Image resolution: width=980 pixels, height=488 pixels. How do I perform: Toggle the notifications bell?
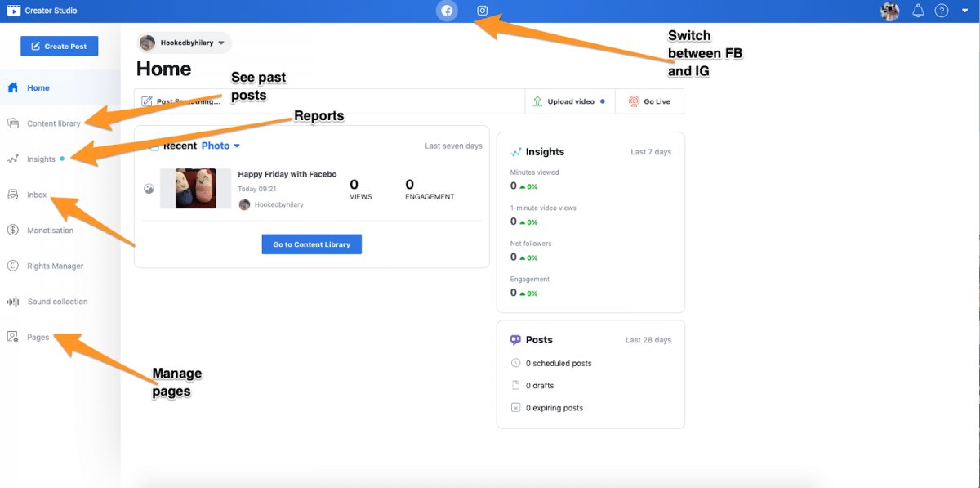(x=918, y=11)
